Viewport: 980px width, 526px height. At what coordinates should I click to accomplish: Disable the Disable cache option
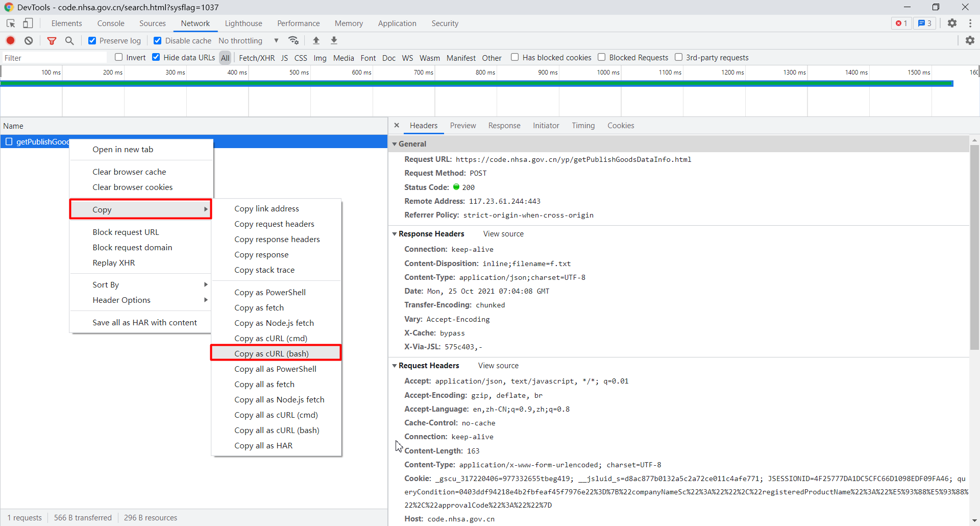pos(157,40)
